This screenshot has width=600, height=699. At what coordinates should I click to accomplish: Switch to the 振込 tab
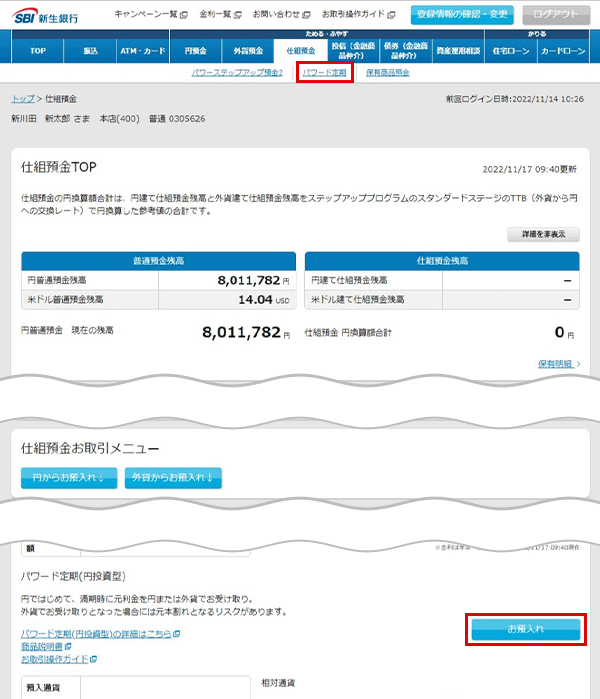91,49
